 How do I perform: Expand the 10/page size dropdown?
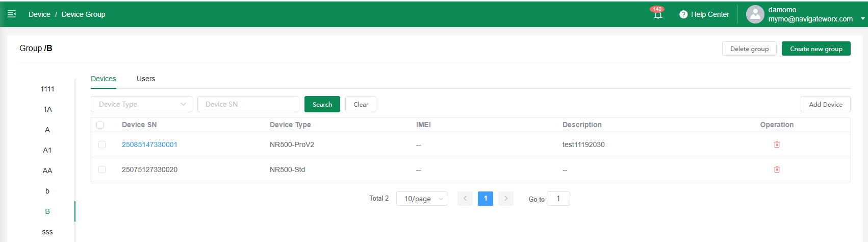click(x=421, y=199)
